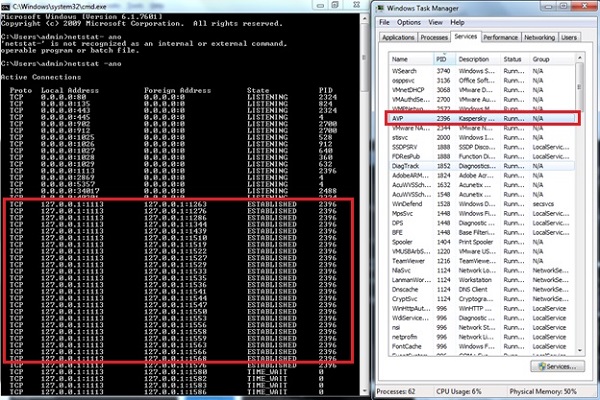
Task: Click the CPU Usage: 6% status entry
Action: point(459,392)
